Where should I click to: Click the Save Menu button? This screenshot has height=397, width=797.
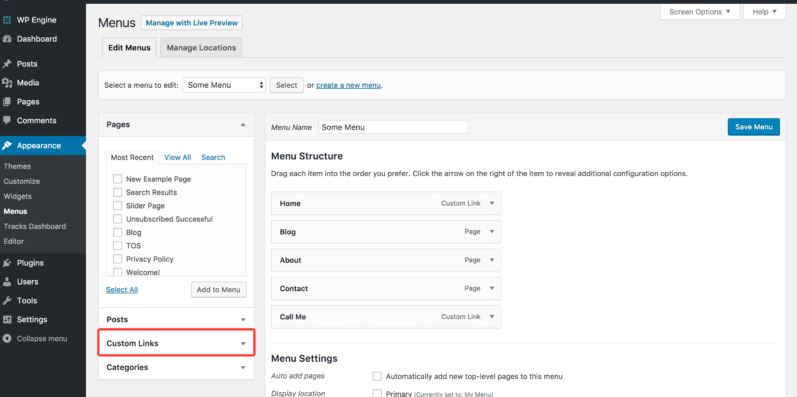pos(754,127)
